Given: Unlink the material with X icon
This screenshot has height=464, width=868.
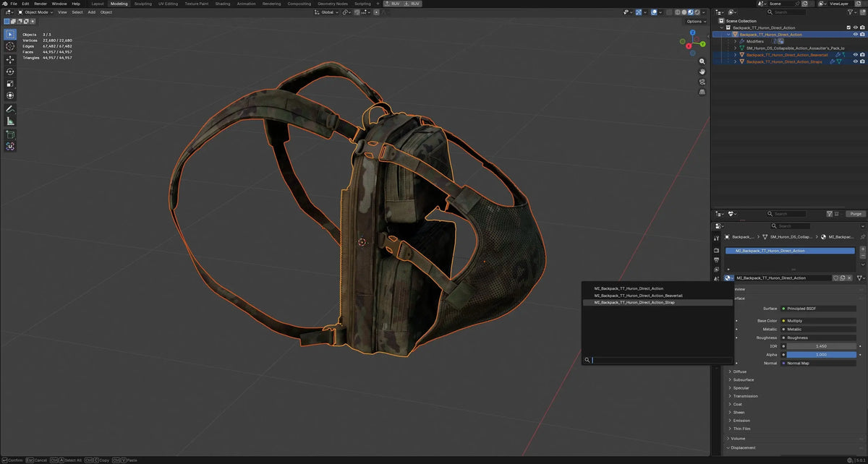Looking at the screenshot, I should click(848, 278).
